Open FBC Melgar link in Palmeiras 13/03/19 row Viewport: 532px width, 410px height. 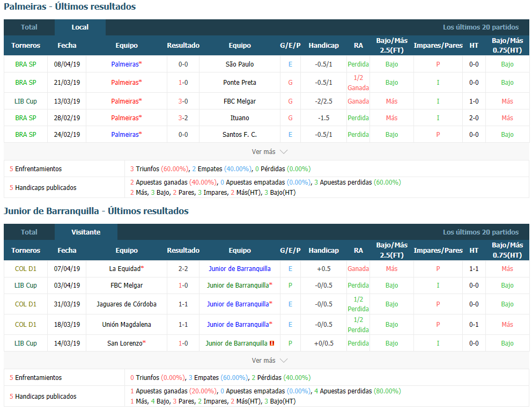240,101
